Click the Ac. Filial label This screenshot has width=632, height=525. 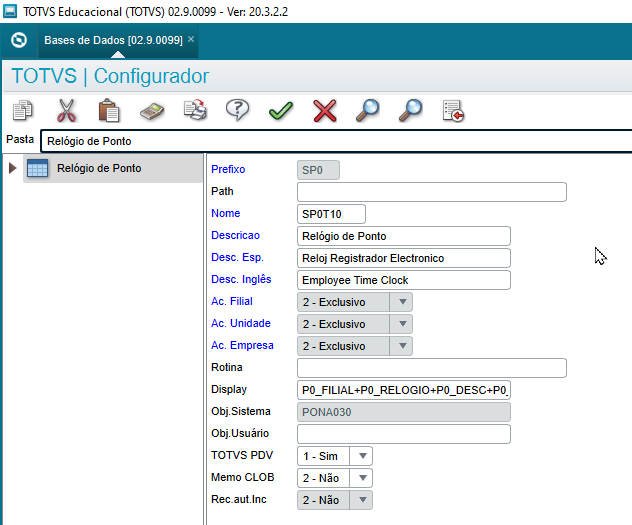click(232, 301)
